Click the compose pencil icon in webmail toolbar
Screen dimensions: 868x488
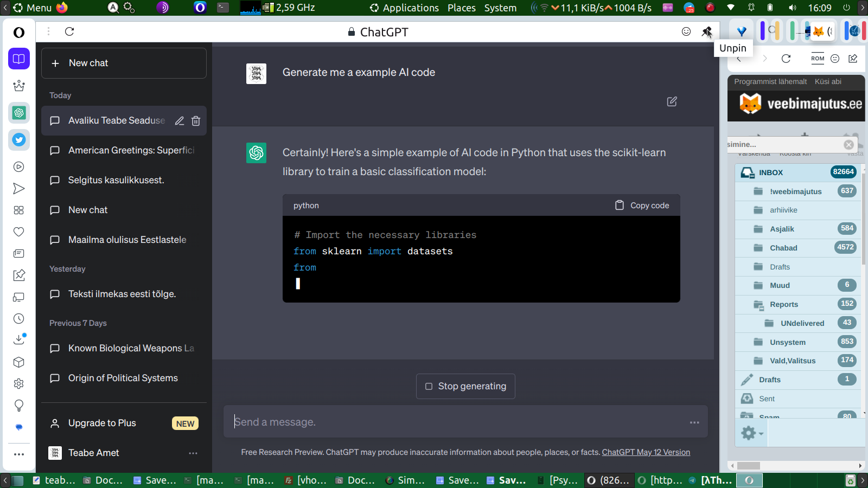pyautogui.click(x=853, y=59)
